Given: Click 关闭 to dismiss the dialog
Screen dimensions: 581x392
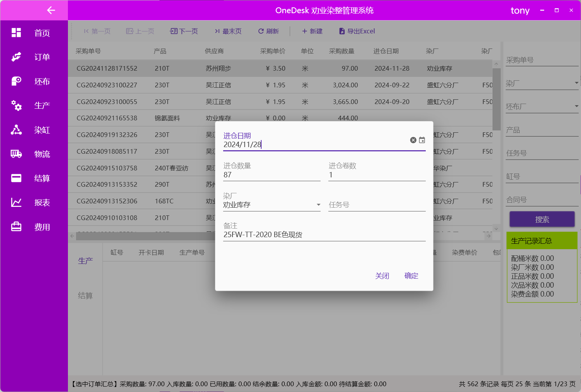Looking at the screenshot, I should pyautogui.click(x=382, y=276).
